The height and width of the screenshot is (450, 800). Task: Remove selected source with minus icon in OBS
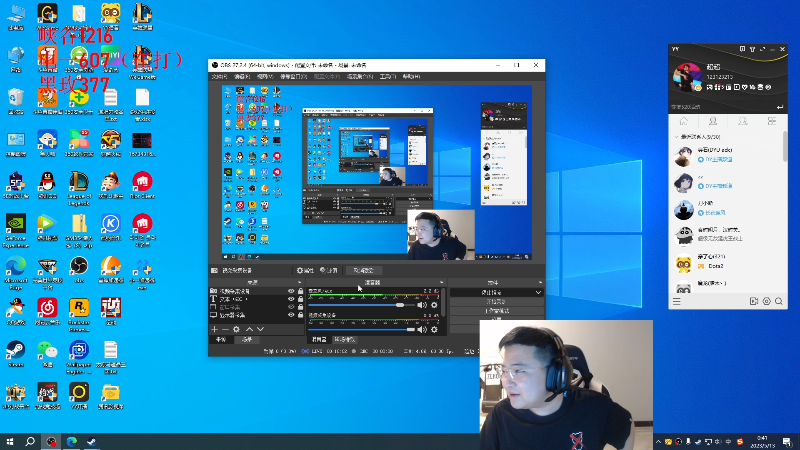coord(225,330)
